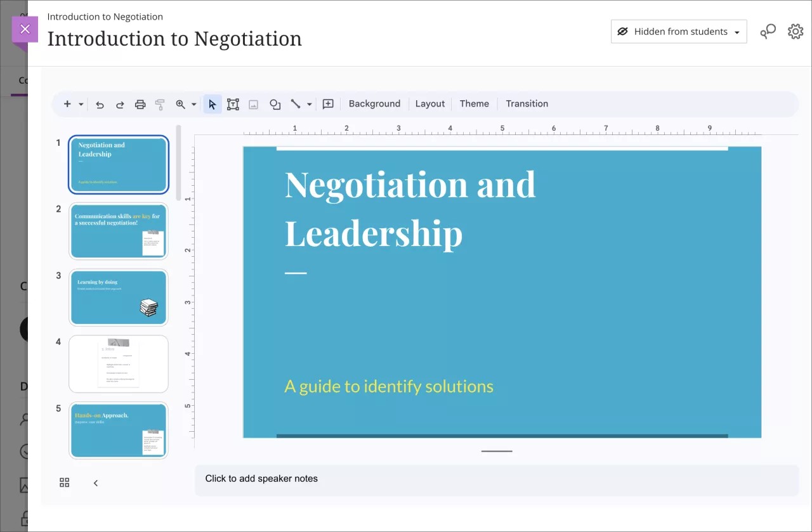
Task: Open the Transition panel
Action: 527,103
